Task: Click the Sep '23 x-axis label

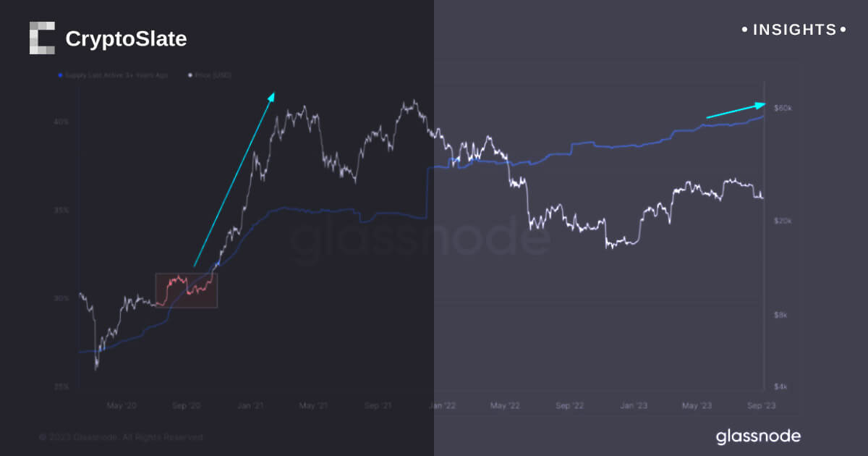Action: (762, 406)
